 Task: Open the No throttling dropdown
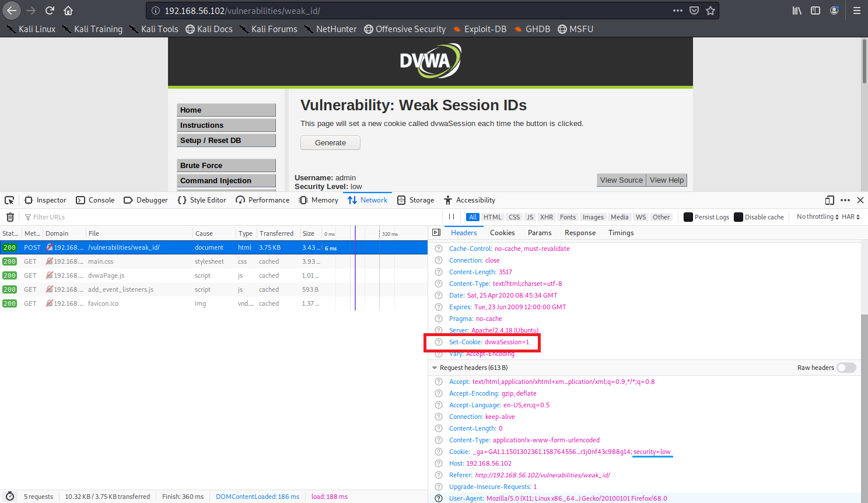click(x=817, y=216)
